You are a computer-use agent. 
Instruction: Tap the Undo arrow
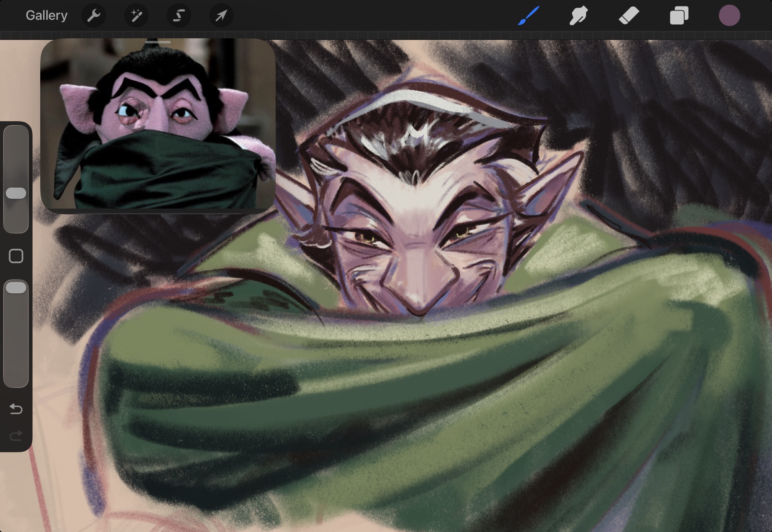[16, 408]
